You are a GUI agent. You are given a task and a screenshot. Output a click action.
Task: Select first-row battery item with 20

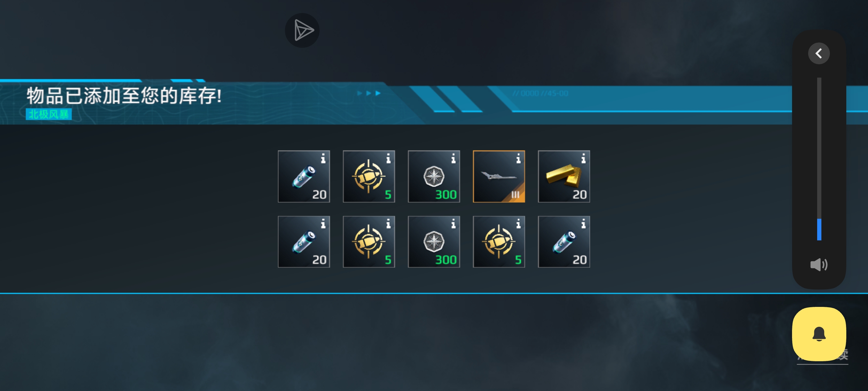coord(303,177)
